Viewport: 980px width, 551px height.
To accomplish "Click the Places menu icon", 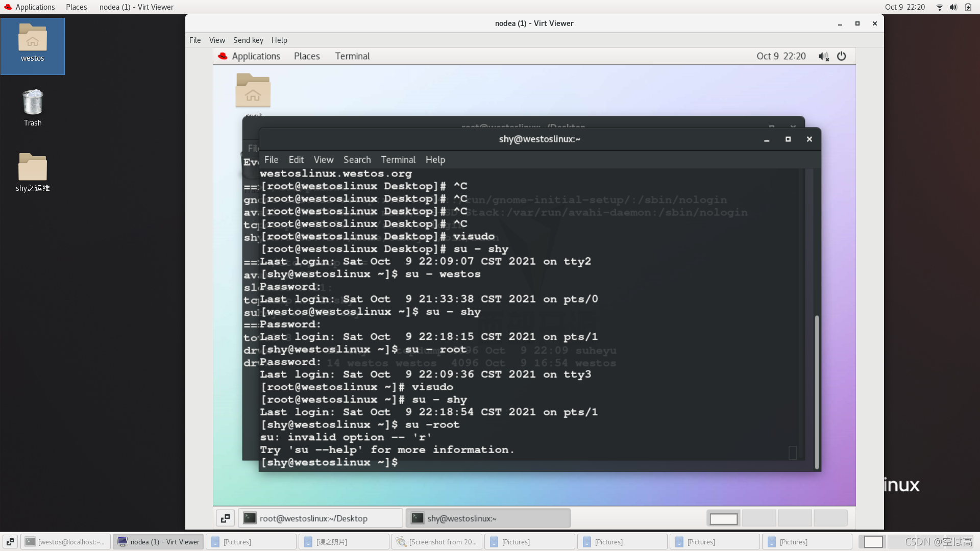I will pyautogui.click(x=76, y=7).
